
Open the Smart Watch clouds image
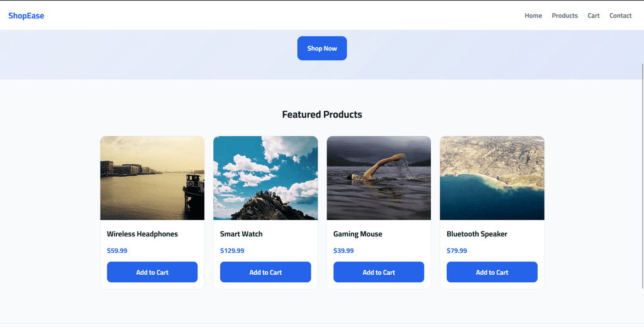tap(265, 178)
